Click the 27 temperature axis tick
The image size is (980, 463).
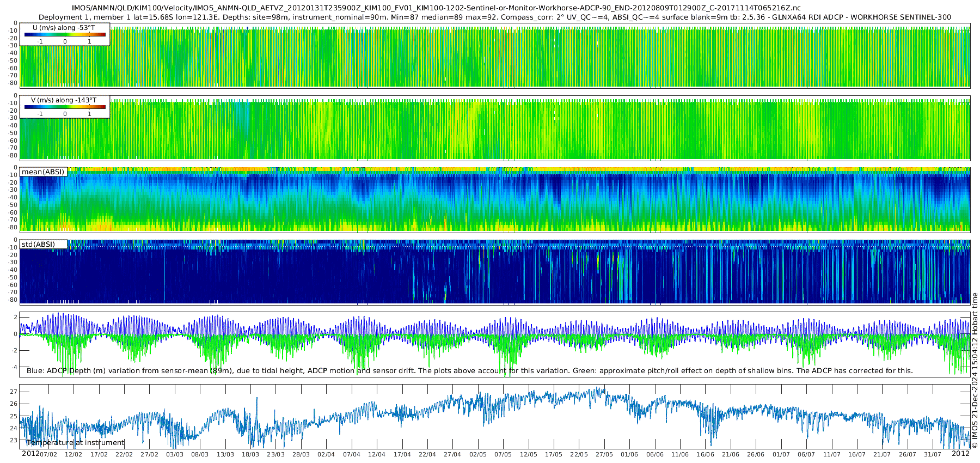coord(14,392)
